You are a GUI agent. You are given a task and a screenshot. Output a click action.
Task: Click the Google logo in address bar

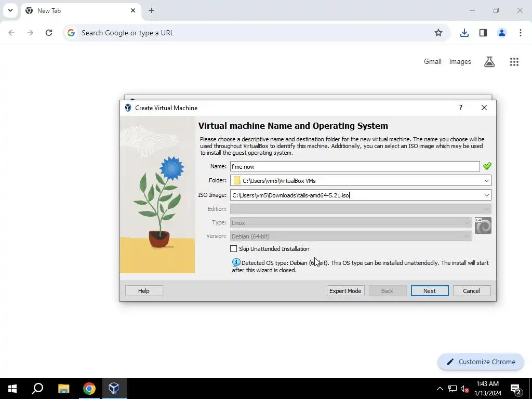click(x=71, y=33)
